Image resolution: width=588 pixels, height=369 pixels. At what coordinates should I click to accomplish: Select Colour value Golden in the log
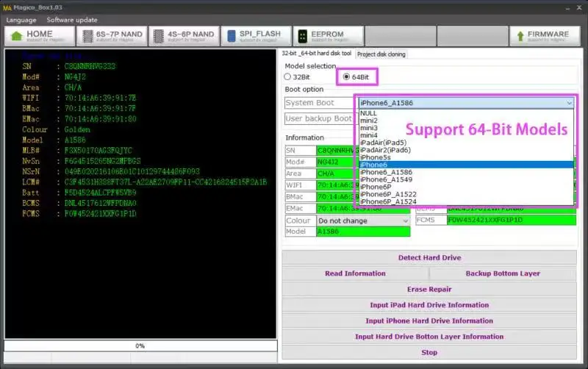77,129
